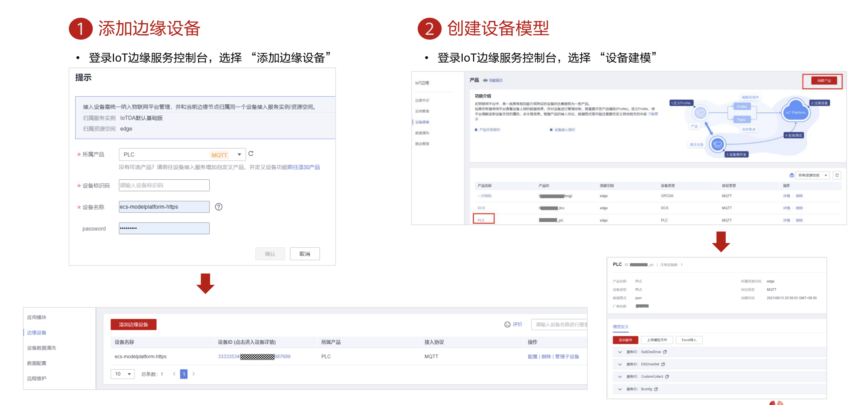Select 边缘设备 in the left sidebar

[x=37, y=332]
